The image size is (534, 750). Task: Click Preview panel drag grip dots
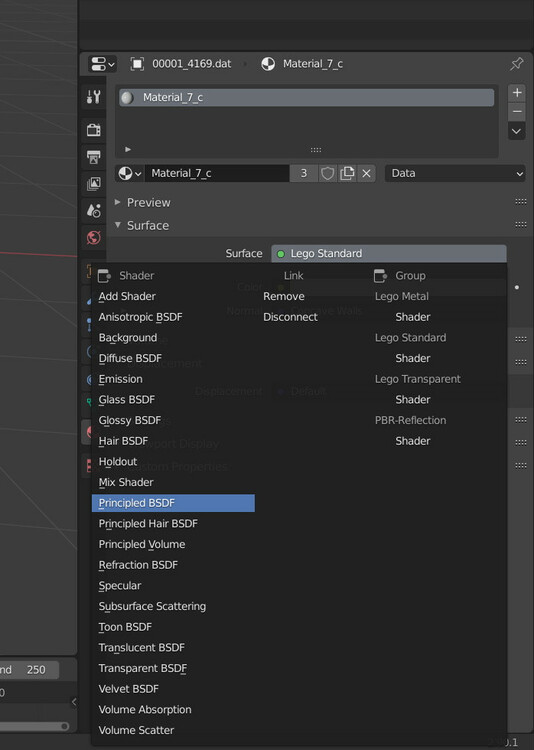(x=521, y=202)
